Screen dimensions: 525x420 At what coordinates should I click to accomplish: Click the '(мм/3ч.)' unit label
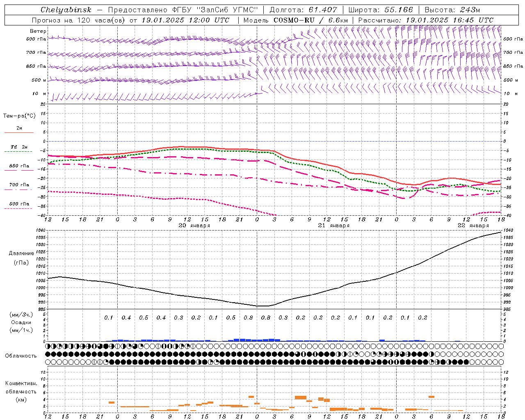tap(21, 315)
